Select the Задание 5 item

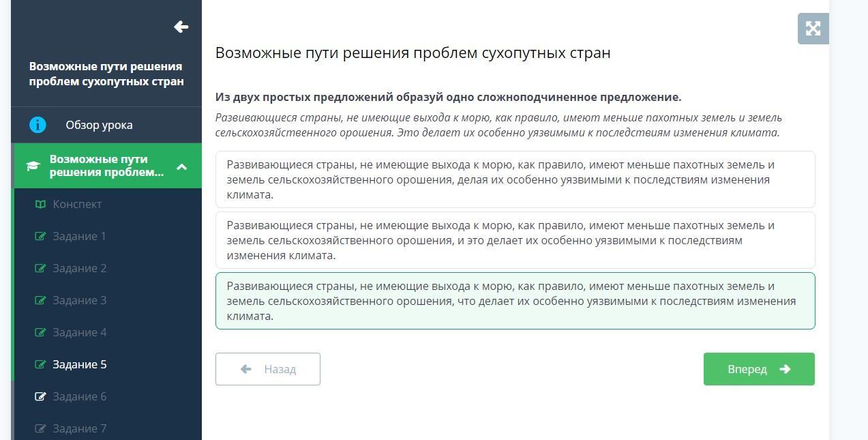(80, 364)
